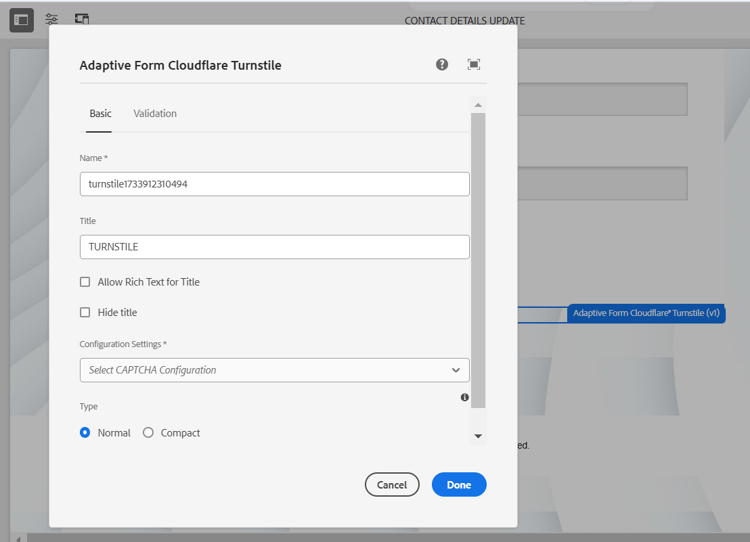Screen dimensions: 750x542
Task: Click the info icon below configuration dropdown
Action: pos(464,397)
